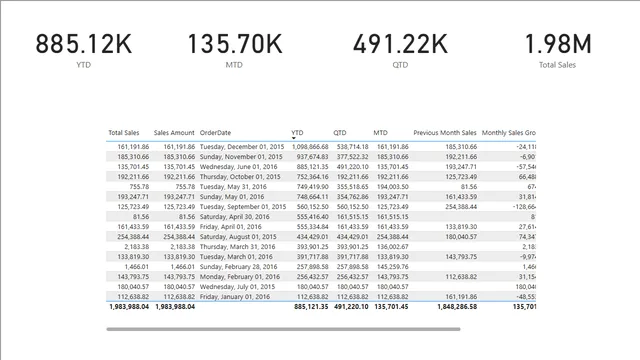Image resolution: width=640 pixels, height=360 pixels.
Task: Click previous month value 81.56
Action: click(x=469, y=187)
